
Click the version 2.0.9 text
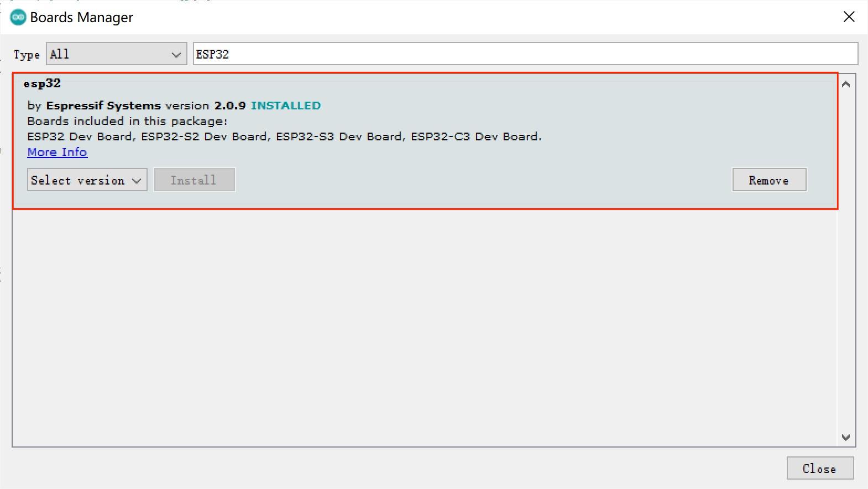205,106
